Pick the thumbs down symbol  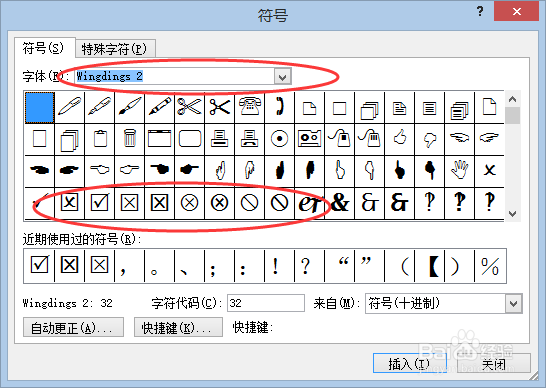pyautogui.click(x=429, y=139)
